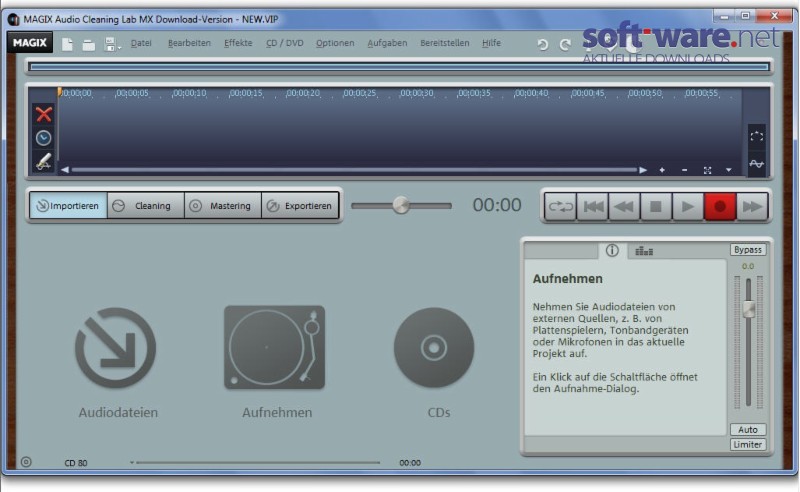Open the Bereitstellen menu

444,43
